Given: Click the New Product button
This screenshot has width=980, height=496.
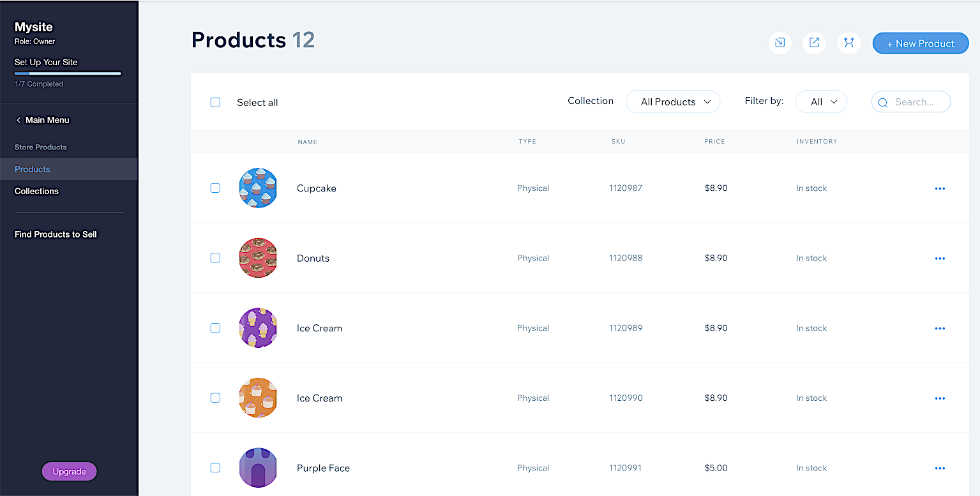Looking at the screenshot, I should 920,43.
